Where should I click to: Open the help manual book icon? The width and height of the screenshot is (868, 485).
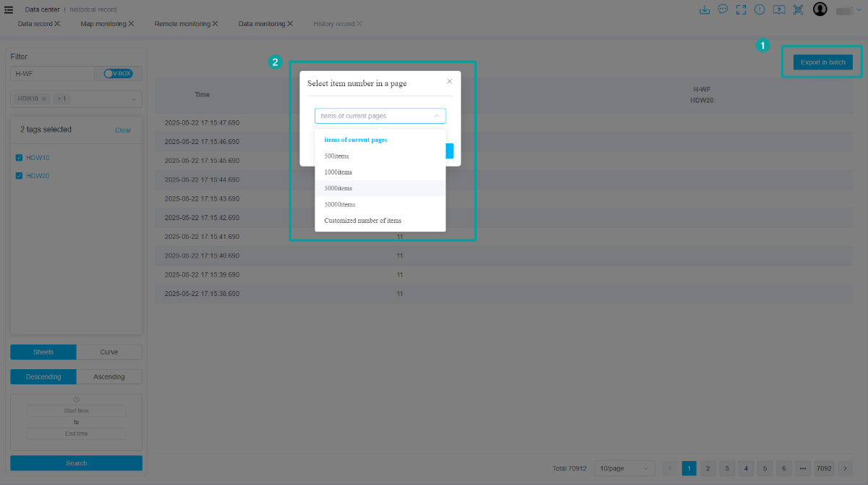coord(778,9)
